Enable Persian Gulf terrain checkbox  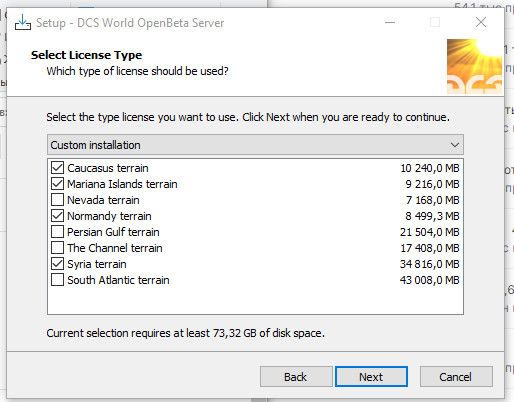[x=57, y=232]
